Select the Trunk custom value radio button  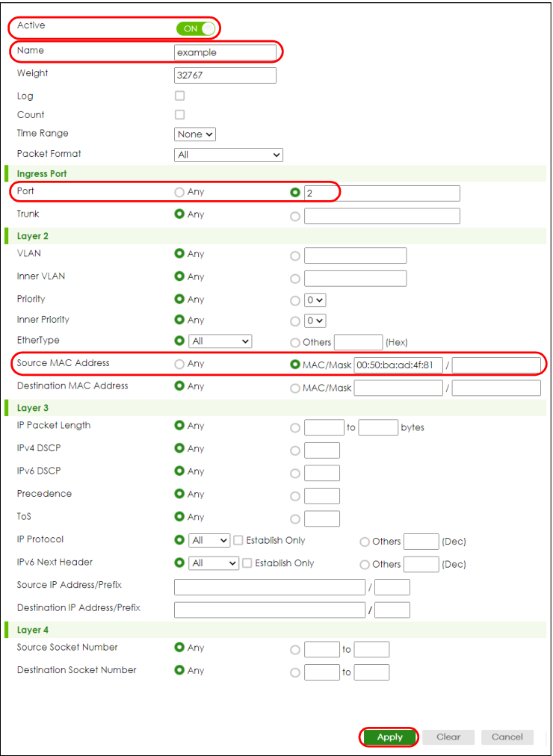tap(295, 217)
